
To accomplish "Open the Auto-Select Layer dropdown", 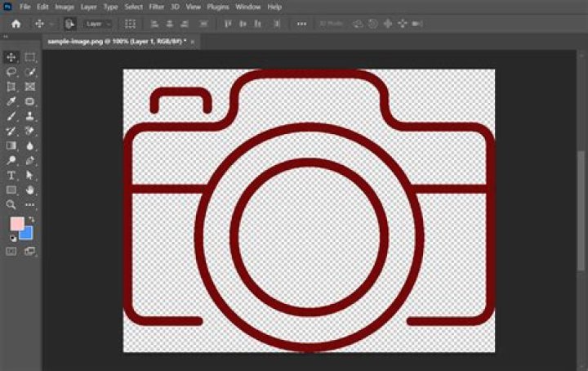I will (97, 24).
